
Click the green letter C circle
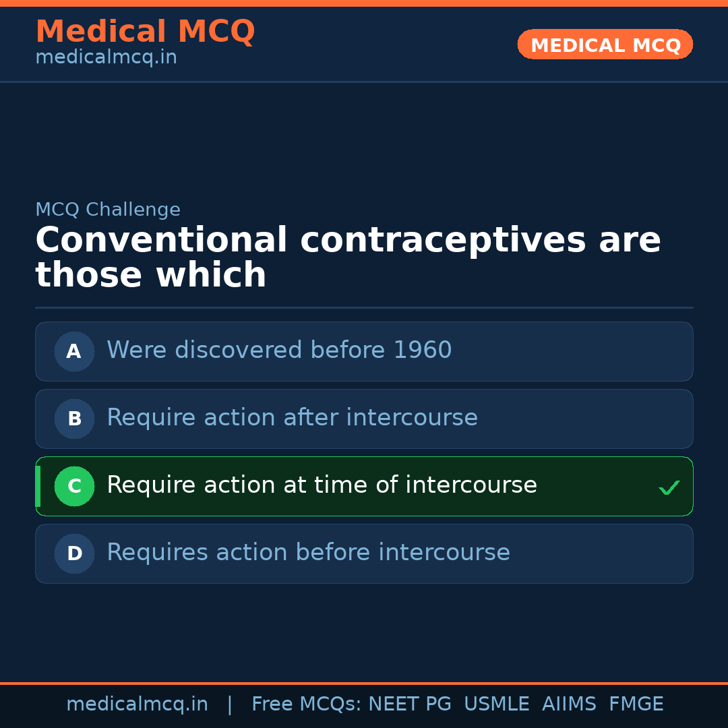[74, 486]
